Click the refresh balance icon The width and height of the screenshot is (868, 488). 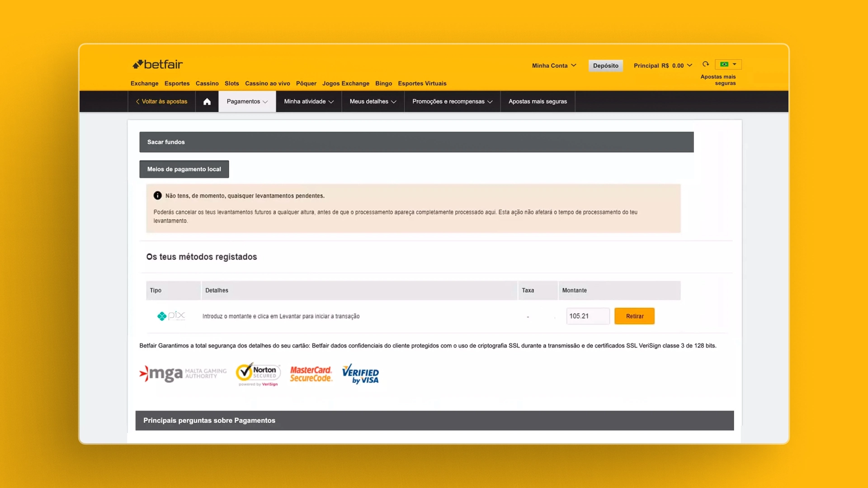tap(706, 64)
